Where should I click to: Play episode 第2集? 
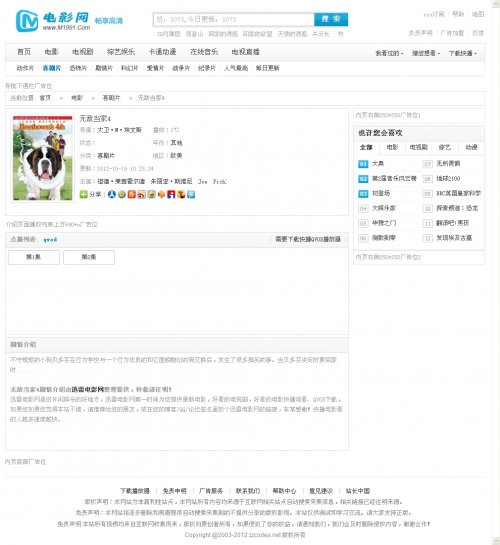89,257
